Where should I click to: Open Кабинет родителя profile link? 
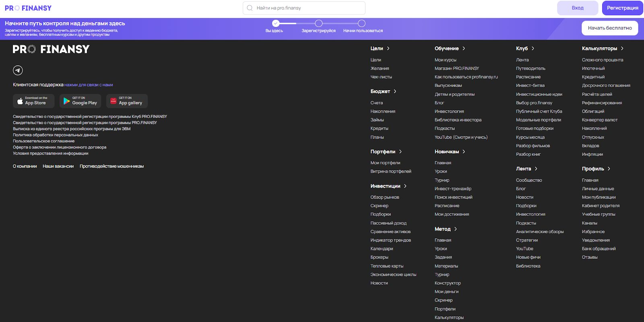tap(601, 206)
